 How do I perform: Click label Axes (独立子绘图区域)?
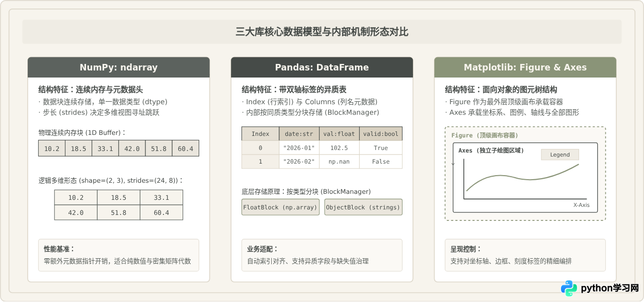tap(491, 150)
